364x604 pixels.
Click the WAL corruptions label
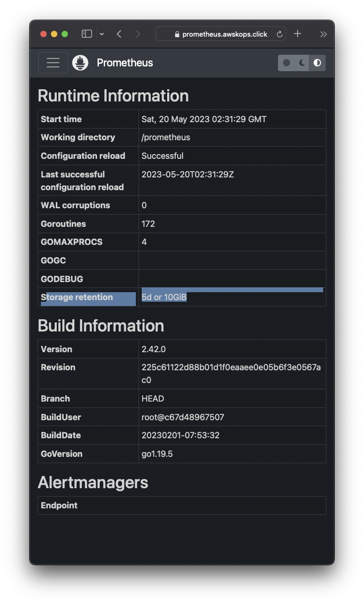[x=75, y=205]
